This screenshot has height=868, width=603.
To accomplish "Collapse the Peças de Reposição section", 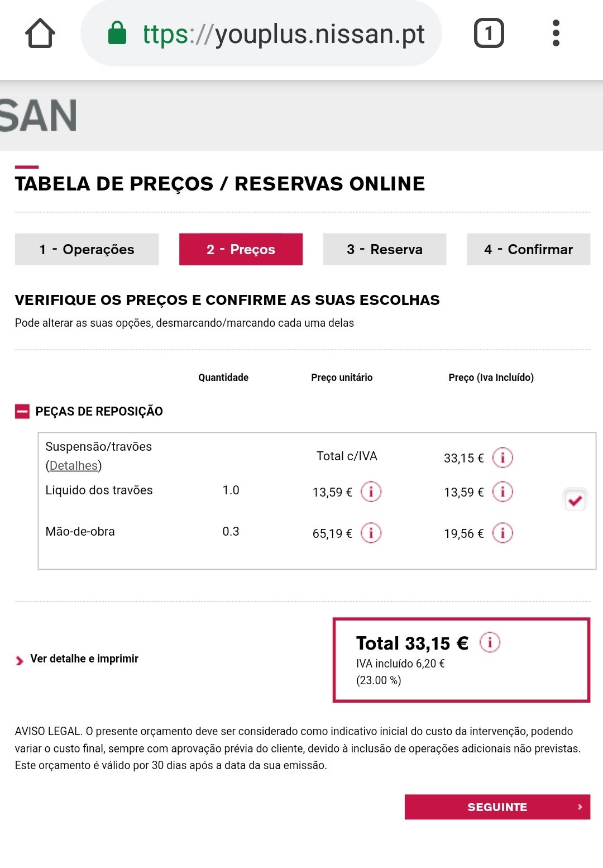I will (x=22, y=412).
